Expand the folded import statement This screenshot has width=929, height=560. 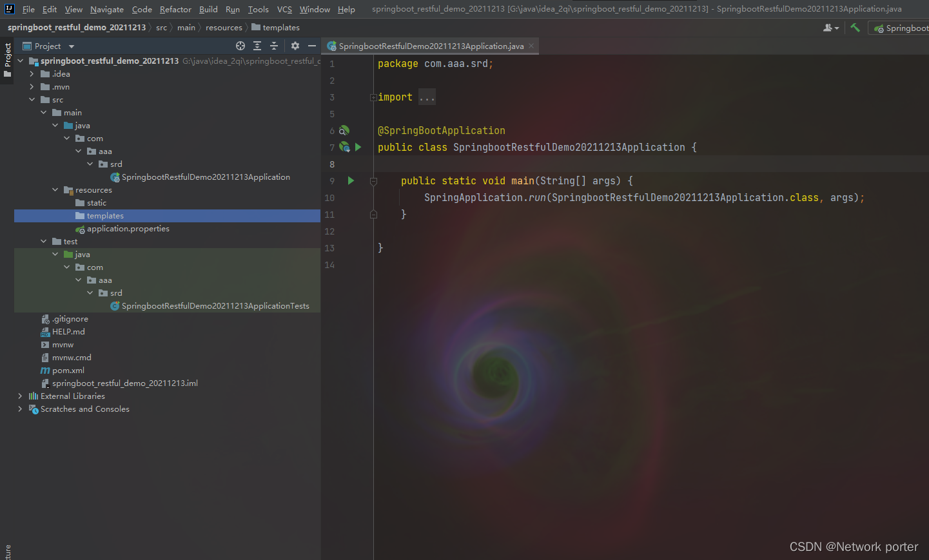click(373, 97)
